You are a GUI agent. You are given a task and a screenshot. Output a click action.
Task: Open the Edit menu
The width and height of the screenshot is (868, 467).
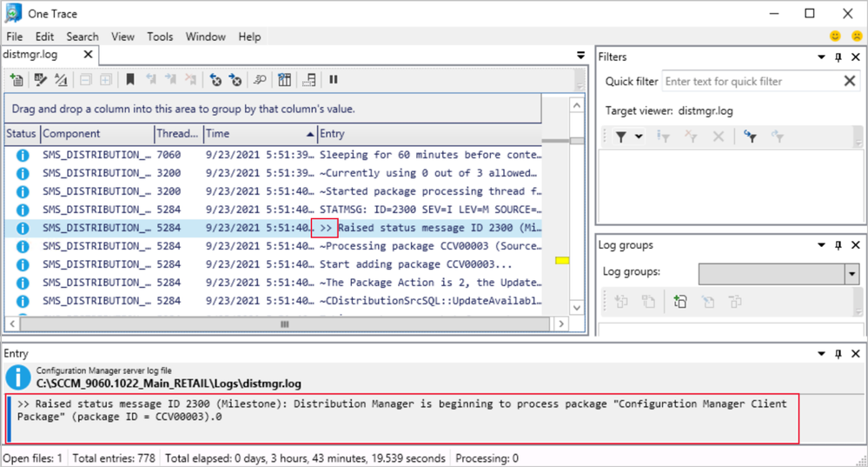pos(44,37)
